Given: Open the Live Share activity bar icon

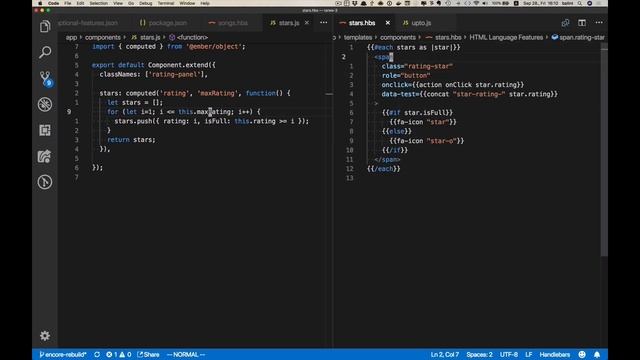Looking at the screenshot, I should click(x=44, y=156).
